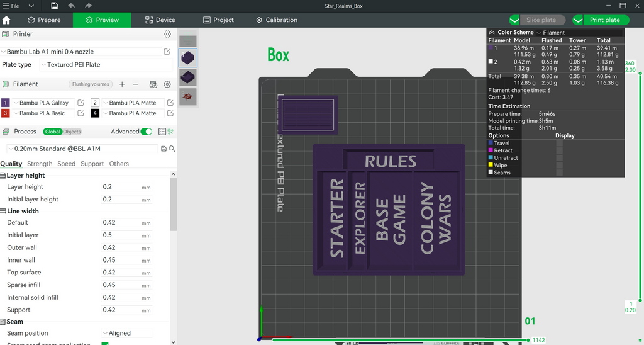Collapse the Layer height section
Image resolution: width=644 pixels, height=345 pixels.
pyautogui.click(x=3, y=176)
